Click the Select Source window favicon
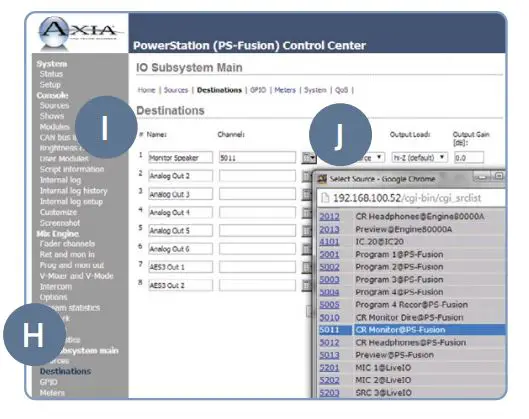This screenshot has width=529, height=419. [322, 179]
